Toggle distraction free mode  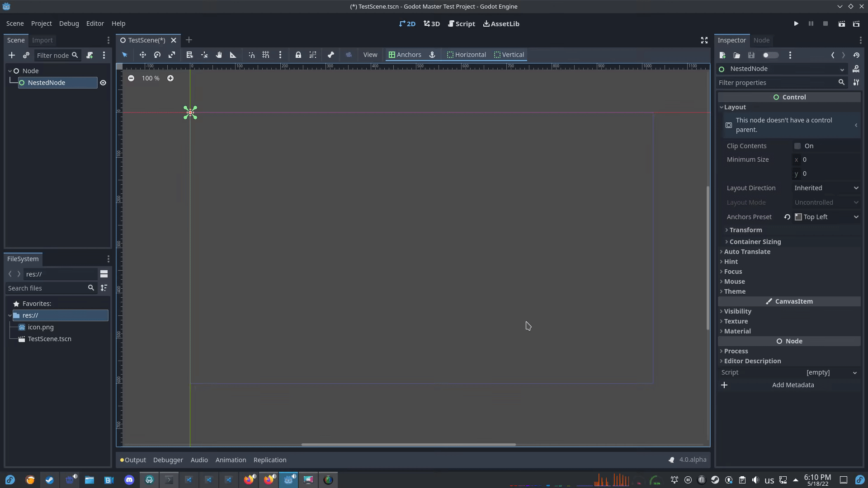tap(704, 40)
